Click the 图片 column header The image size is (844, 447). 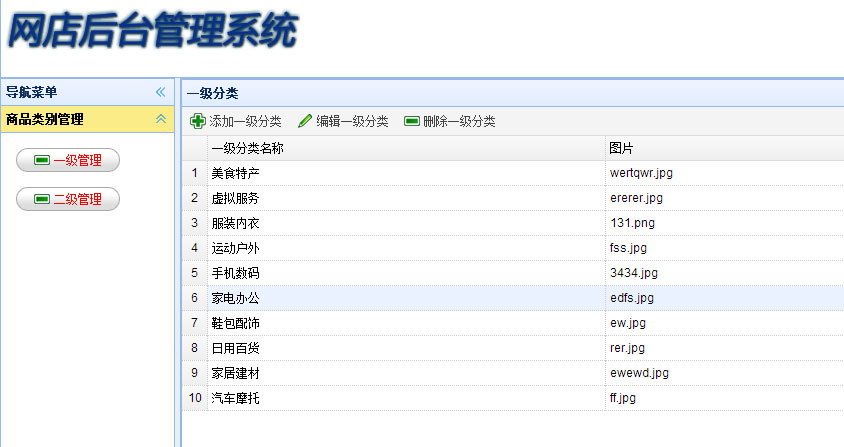tap(621, 148)
